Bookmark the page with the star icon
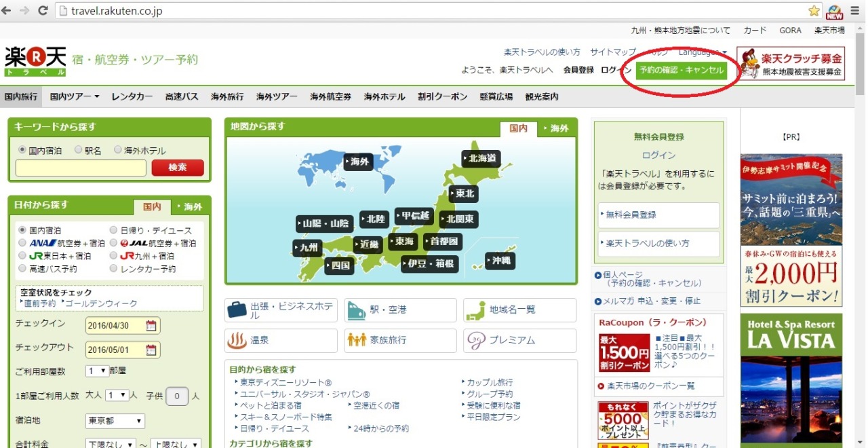Screen dimensions: 868x448 tap(814, 11)
